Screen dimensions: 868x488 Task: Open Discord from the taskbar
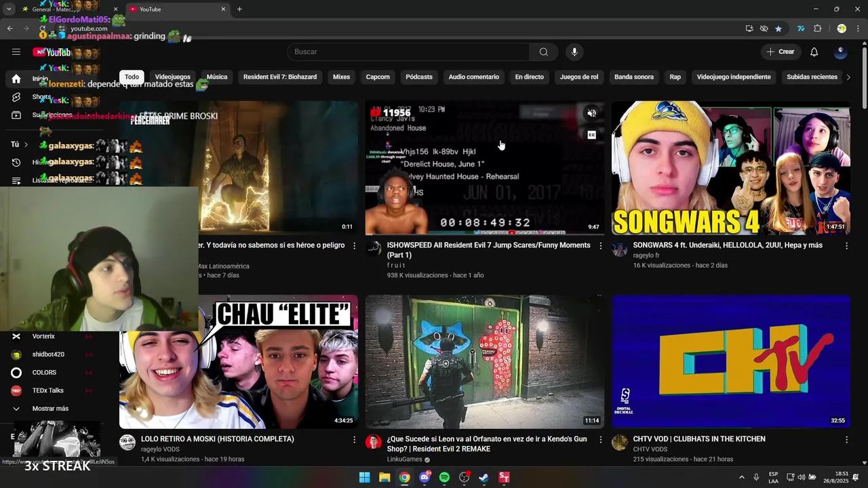[425, 477]
